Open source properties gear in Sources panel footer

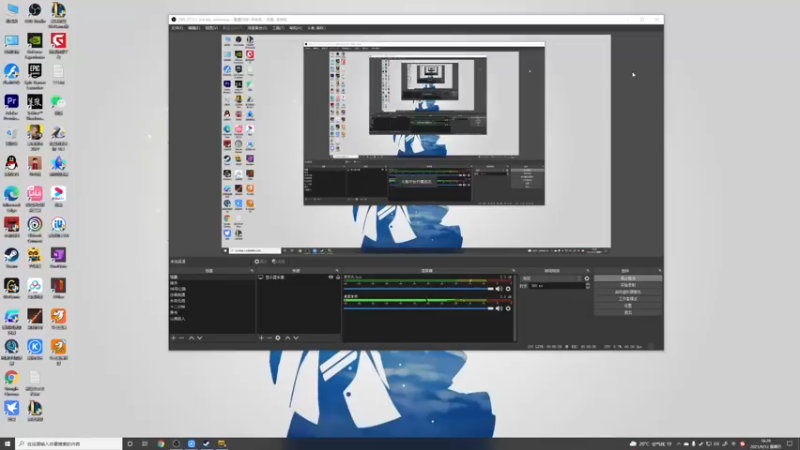point(278,338)
